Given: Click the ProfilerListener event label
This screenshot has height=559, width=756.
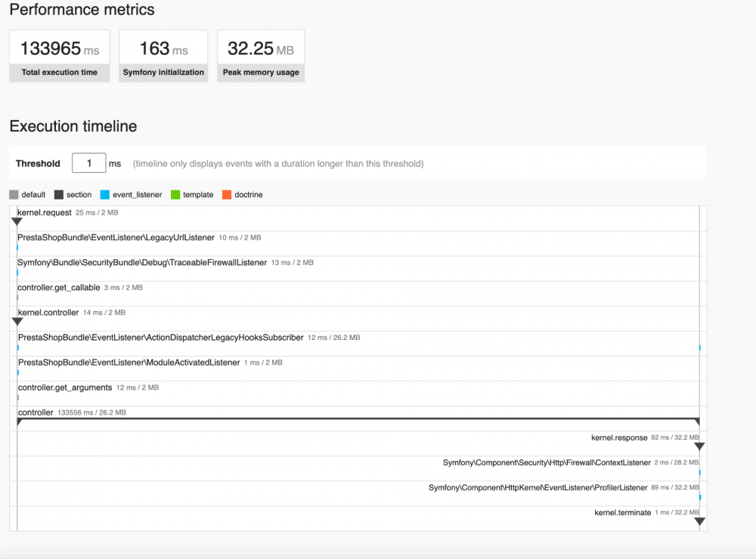Looking at the screenshot, I should [538, 488].
